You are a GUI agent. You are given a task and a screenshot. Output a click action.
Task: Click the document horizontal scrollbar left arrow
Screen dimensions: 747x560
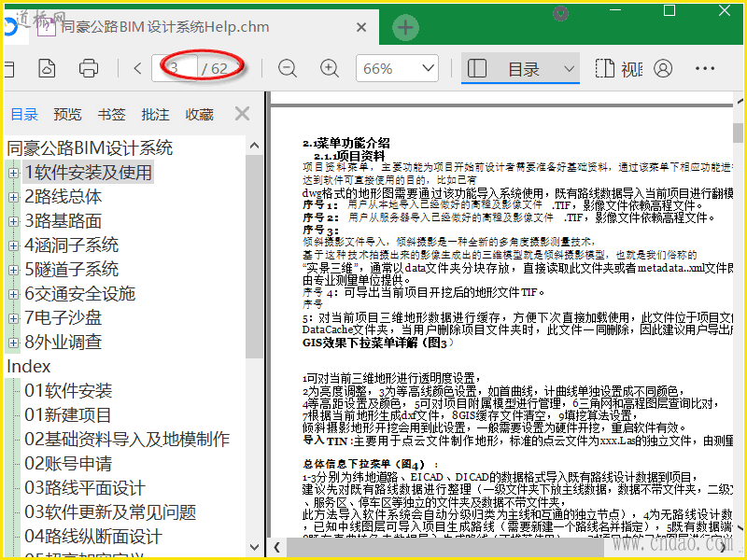point(276,546)
